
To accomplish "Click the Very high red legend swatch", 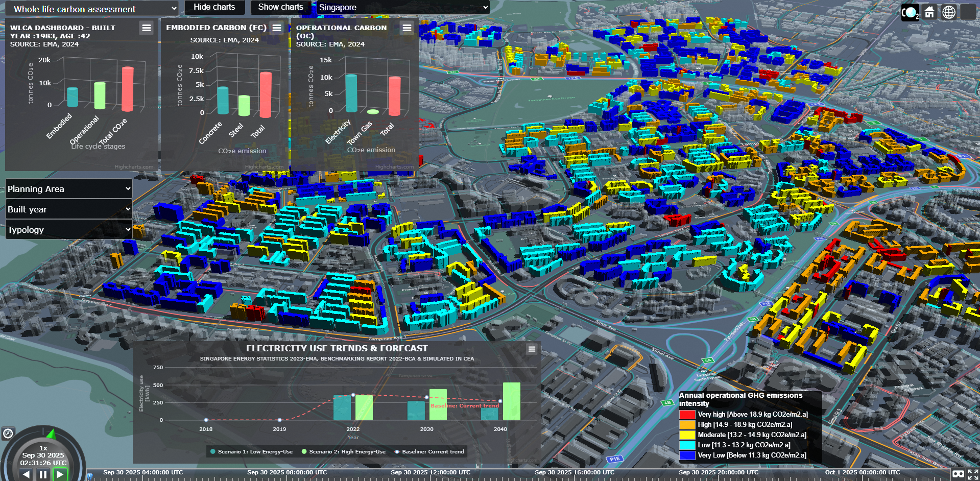I will (x=687, y=415).
